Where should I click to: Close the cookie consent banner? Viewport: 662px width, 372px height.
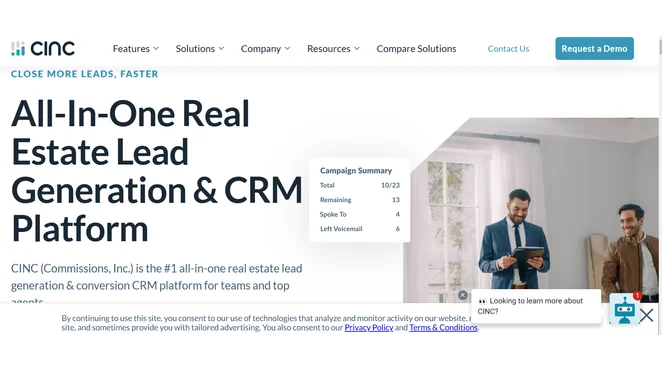(646, 315)
